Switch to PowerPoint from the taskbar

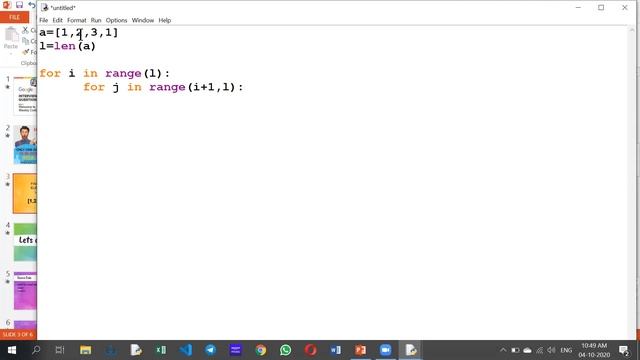(360, 350)
